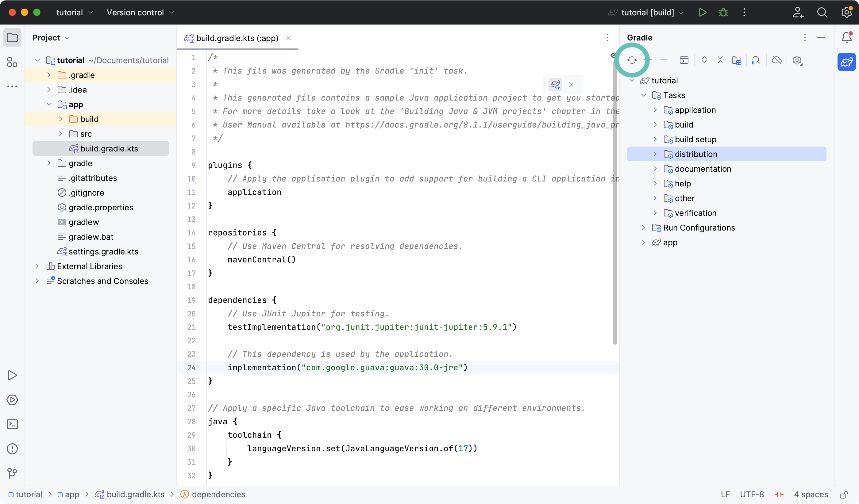Expand Run Configurations in Gradle panel
Screen dimensions: 859x504
[x=643, y=227]
